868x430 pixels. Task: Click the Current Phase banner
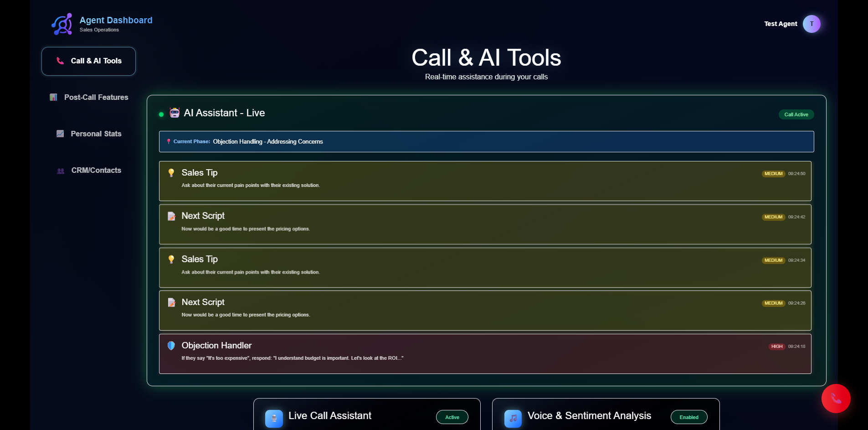point(486,142)
